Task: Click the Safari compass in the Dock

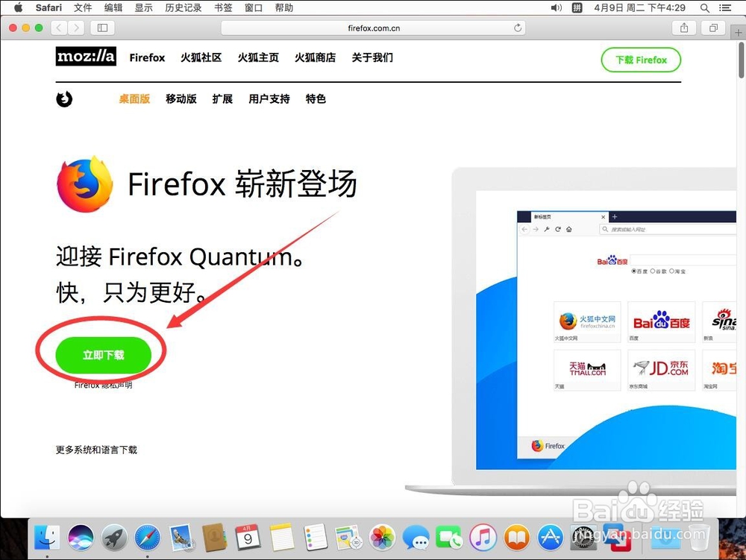Action: [148, 538]
